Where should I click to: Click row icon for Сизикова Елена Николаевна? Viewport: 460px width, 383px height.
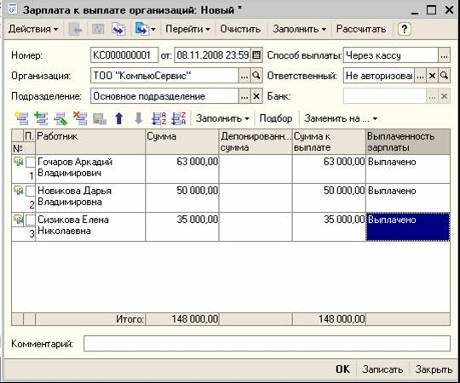coord(18,220)
